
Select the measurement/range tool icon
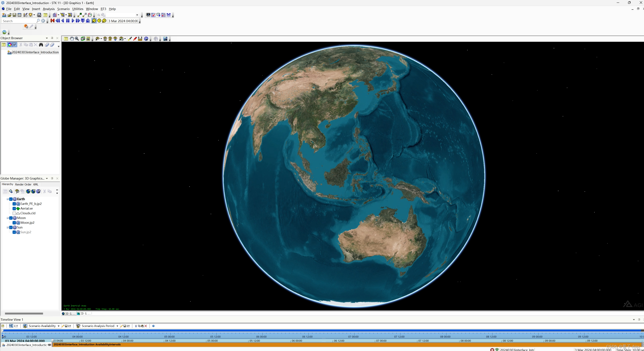click(140, 39)
